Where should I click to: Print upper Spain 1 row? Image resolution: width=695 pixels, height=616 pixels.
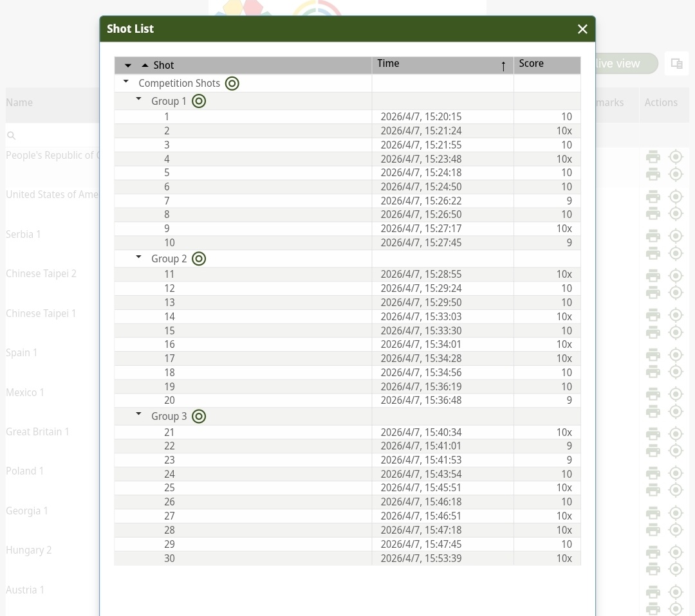[x=653, y=354]
